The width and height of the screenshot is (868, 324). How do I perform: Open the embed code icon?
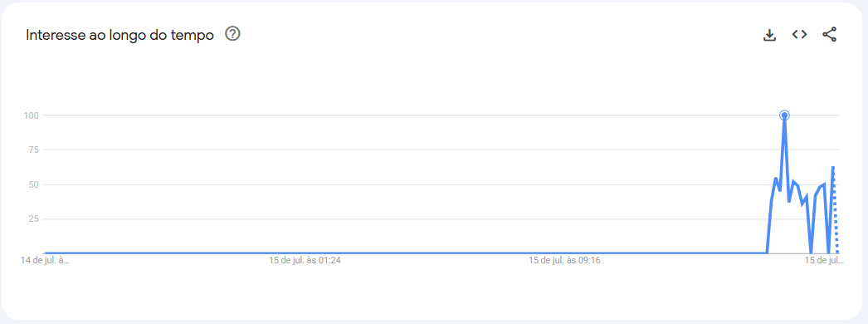[799, 35]
